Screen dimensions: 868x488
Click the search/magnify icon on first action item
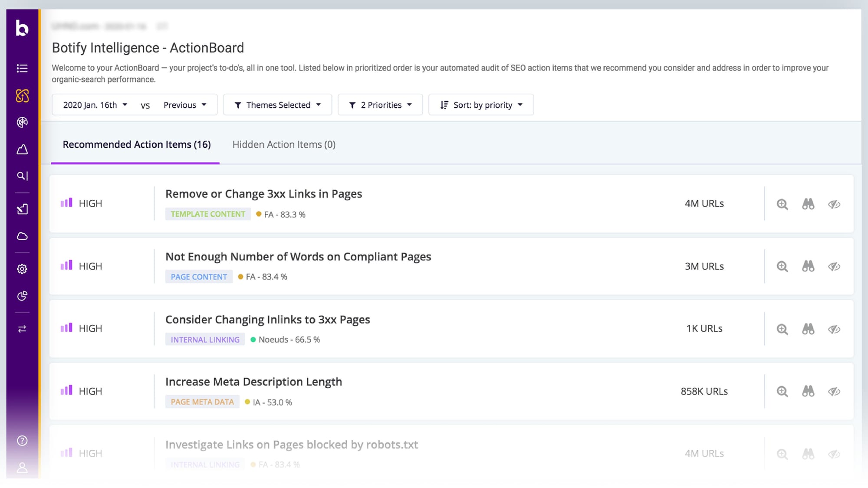click(x=782, y=203)
